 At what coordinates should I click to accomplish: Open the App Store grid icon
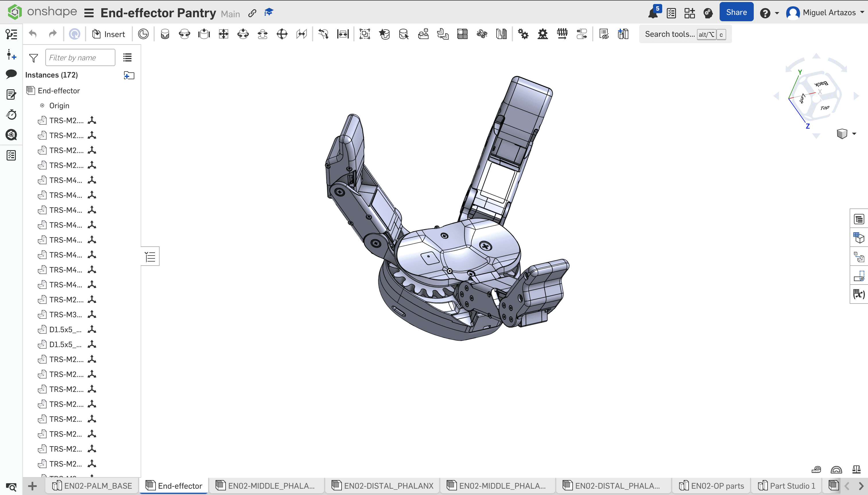pyautogui.click(x=689, y=13)
